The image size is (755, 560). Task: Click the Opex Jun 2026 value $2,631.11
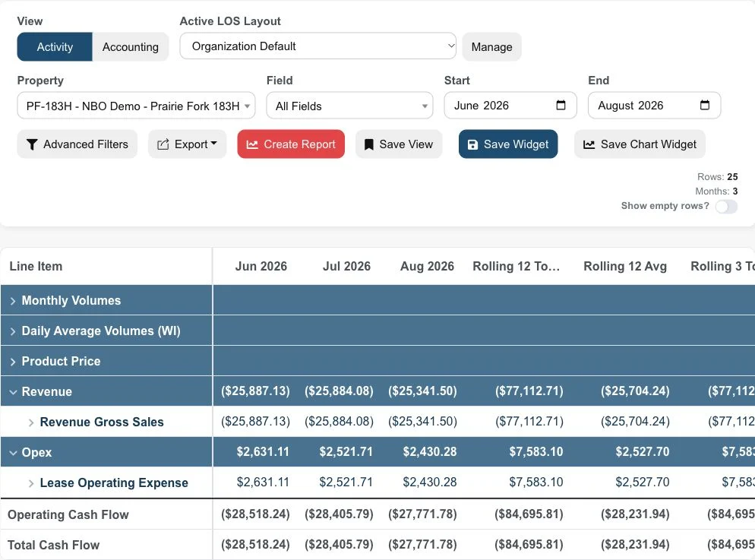[x=263, y=451]
